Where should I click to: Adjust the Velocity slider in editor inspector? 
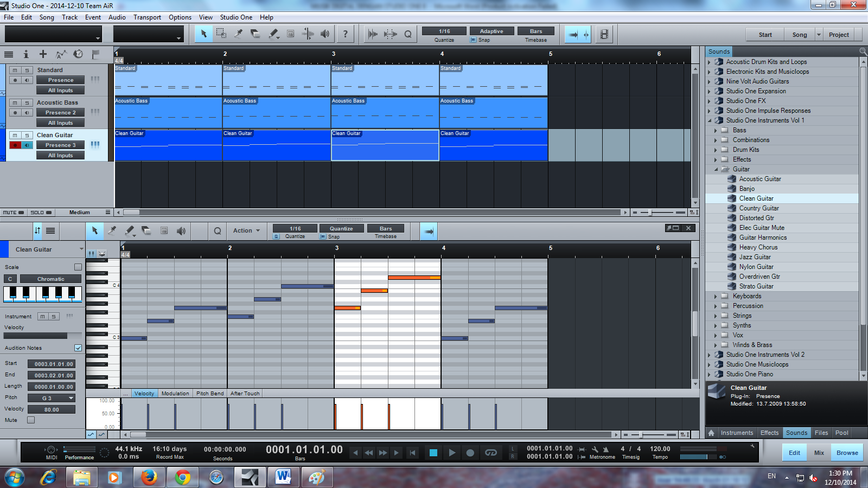point(43,336)
